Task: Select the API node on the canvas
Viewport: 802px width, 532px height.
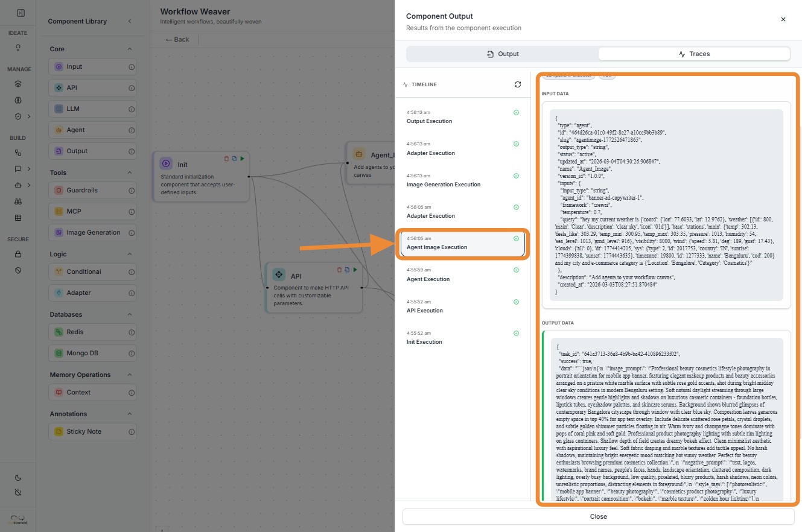Action: [x=314, y=288]
